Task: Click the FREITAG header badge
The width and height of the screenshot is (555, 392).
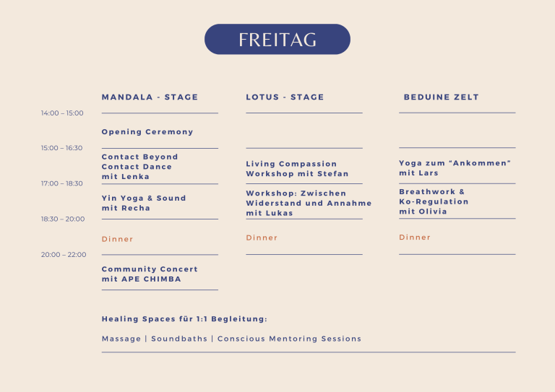Action: 277,39
